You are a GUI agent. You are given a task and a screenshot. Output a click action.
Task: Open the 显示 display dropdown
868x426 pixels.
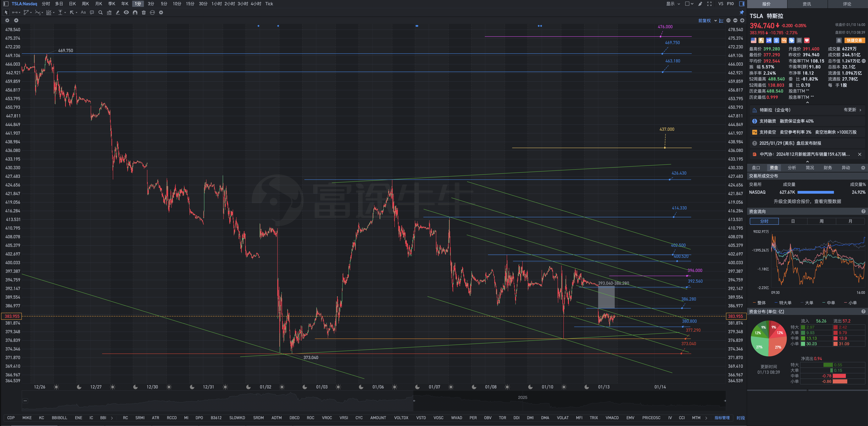pos(673,4)
